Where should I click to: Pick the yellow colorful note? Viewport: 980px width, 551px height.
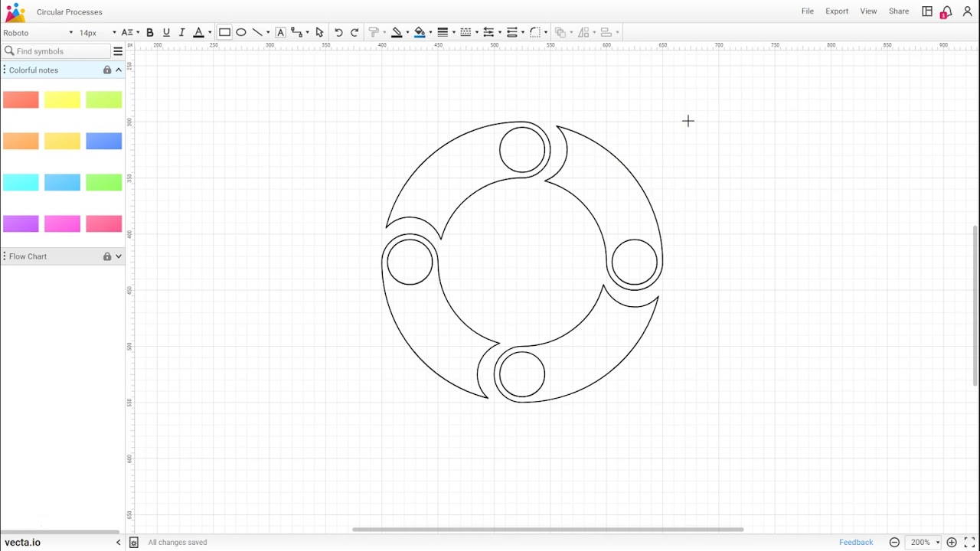tap(62, 99)
